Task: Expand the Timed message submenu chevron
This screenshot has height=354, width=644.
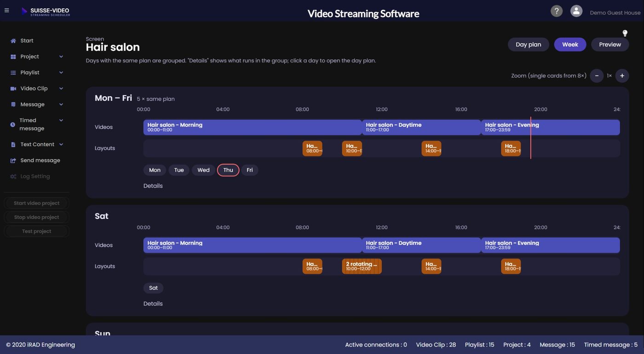Action: tap(61, 120)
